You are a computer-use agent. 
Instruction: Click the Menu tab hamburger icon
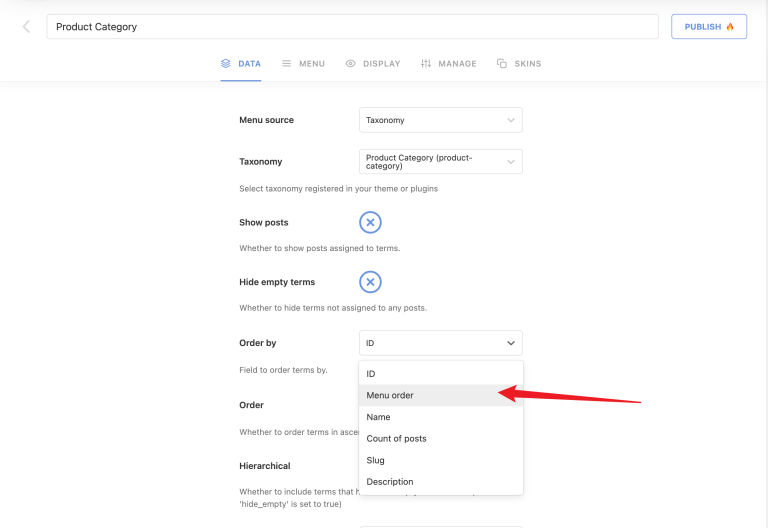pos(287,64)
